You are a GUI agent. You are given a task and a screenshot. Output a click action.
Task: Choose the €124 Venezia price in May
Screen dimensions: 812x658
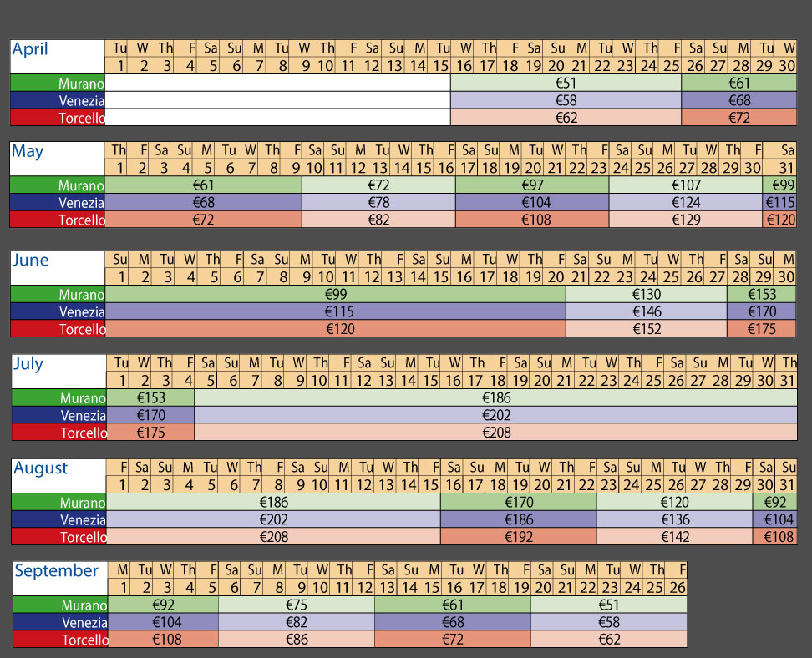point(686,202)
